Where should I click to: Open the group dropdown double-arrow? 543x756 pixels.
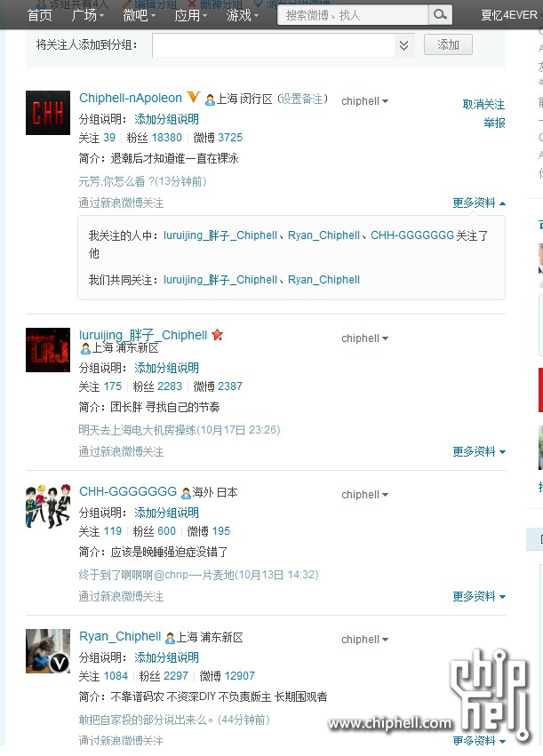(404, 45)
